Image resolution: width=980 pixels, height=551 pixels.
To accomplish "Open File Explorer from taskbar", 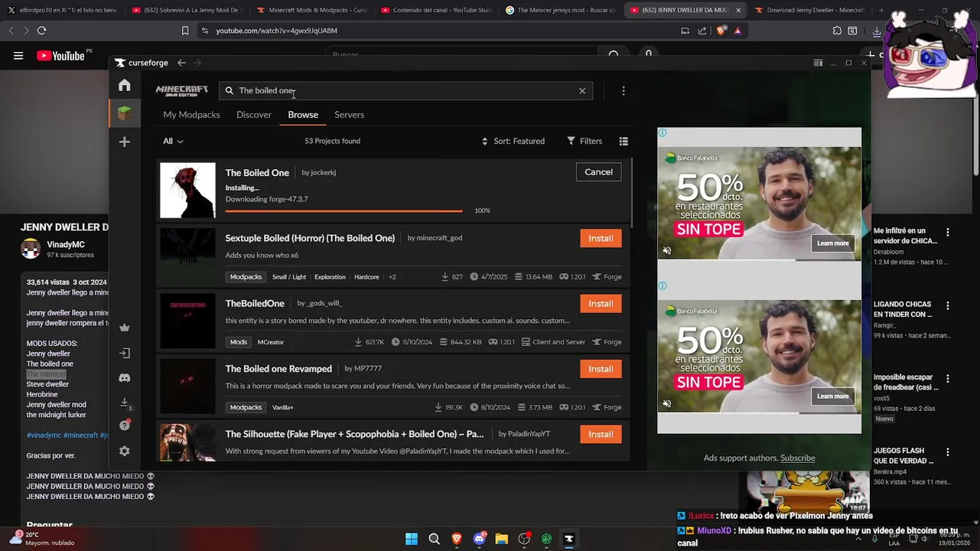I will tap(501, 539).
